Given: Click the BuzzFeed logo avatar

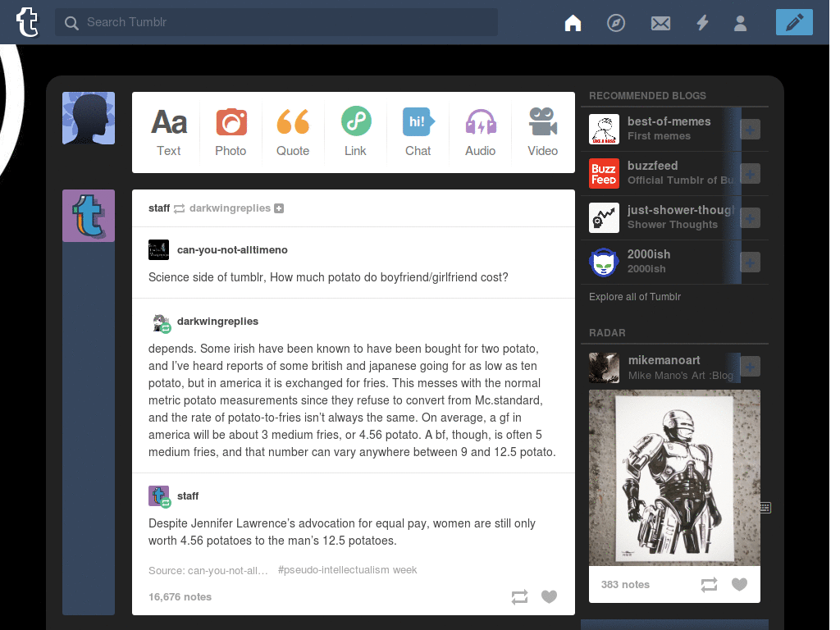Looking at the screenshot, I should tap(604, 174).
